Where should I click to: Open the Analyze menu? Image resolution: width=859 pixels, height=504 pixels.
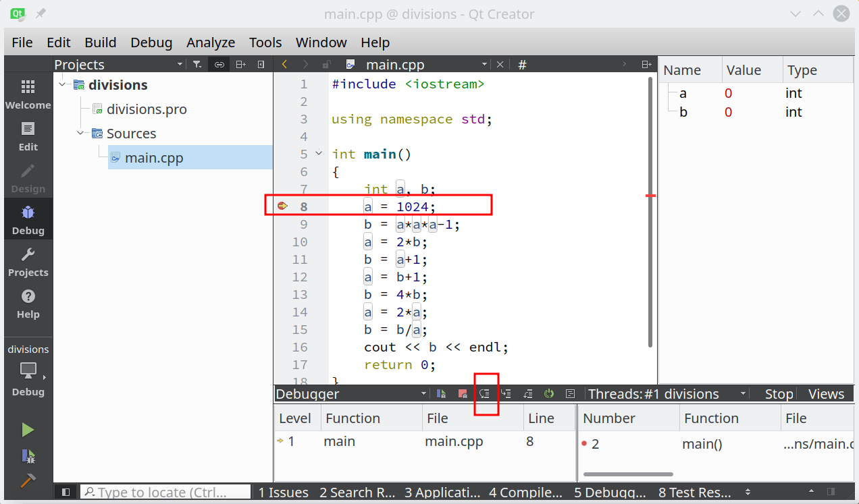[x=211, y=42]
